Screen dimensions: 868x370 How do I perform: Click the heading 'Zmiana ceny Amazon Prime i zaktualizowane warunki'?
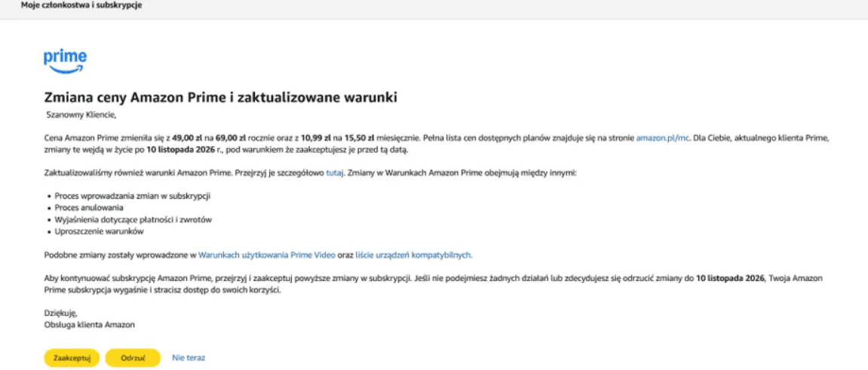pyautogui.click(x=221, y=97)
